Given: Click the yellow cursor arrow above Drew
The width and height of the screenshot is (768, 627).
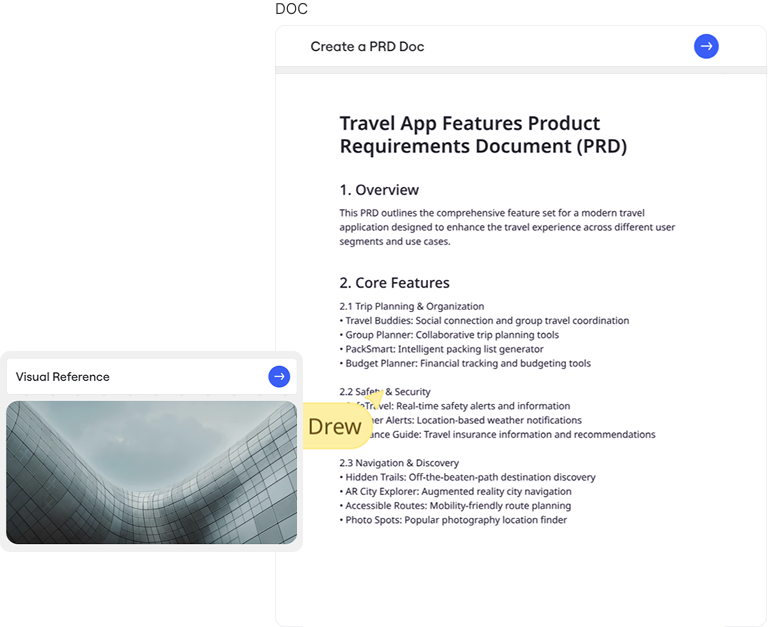Looking at the screenshot, I should tap(373, 398).
